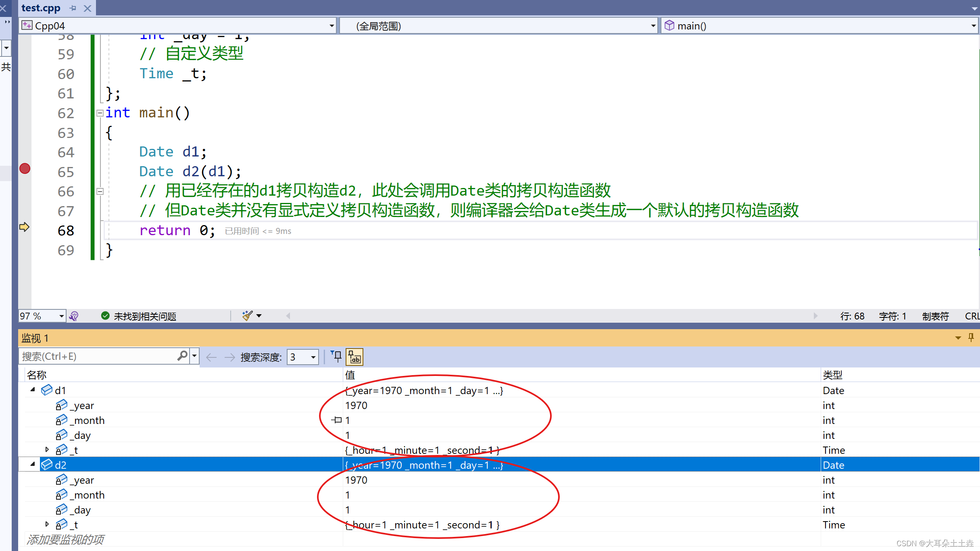Select d2's _month member row

(499, 495)
